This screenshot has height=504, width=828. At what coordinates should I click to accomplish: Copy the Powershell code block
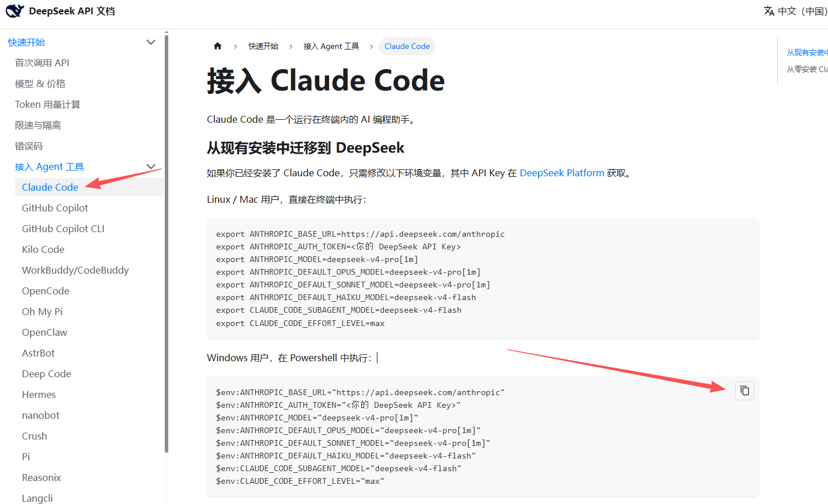pos(744,391)
